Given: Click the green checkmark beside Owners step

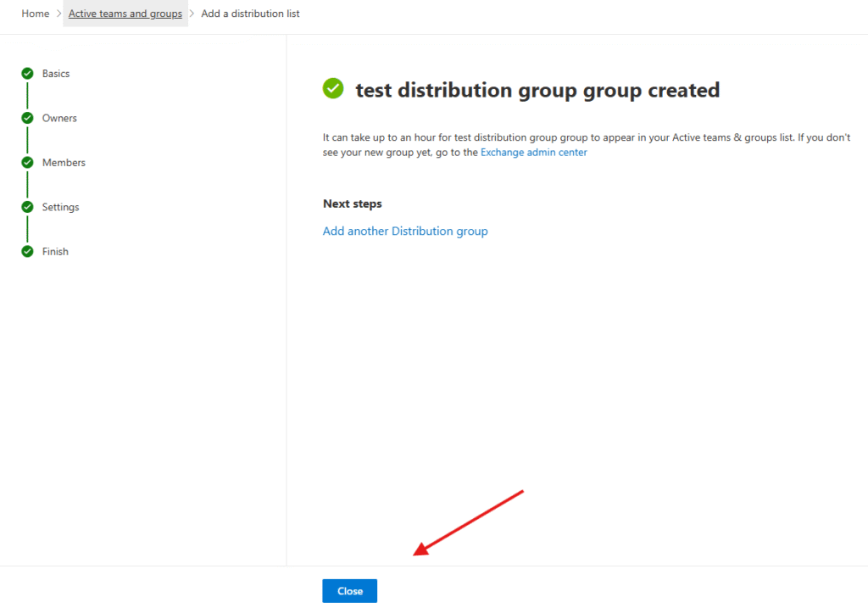Looking at the screenshot, I should pos(27,118).
